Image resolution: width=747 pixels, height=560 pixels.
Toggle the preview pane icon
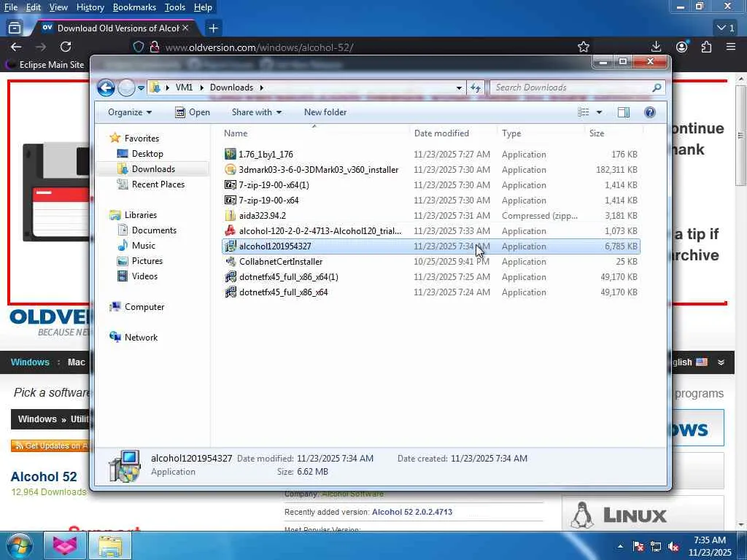(624, 112)
